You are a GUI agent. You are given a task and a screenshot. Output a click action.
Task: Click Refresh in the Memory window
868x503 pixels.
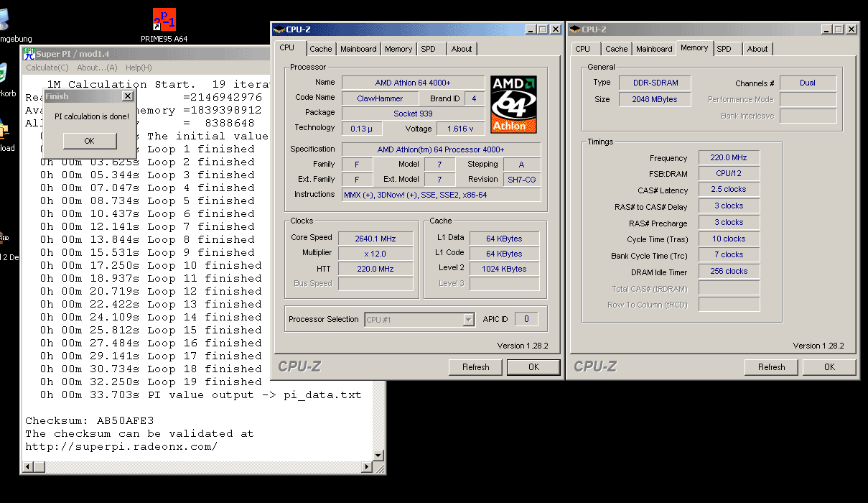point(772,367)
